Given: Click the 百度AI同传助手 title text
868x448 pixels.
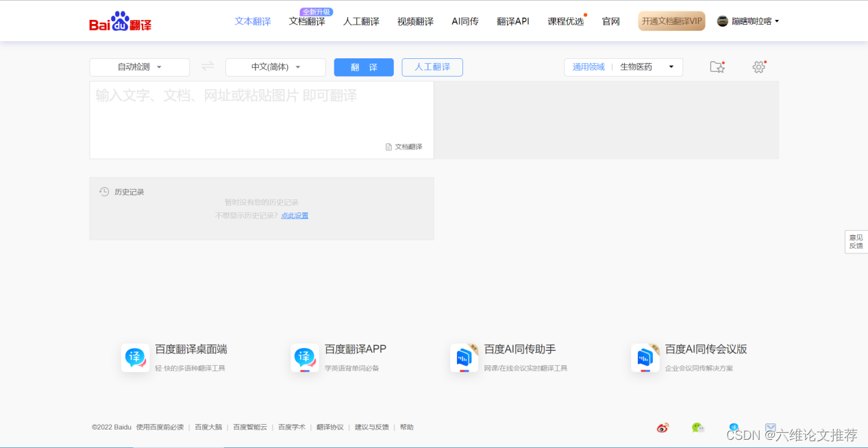Looking at the screenshot, I should 520,349.
